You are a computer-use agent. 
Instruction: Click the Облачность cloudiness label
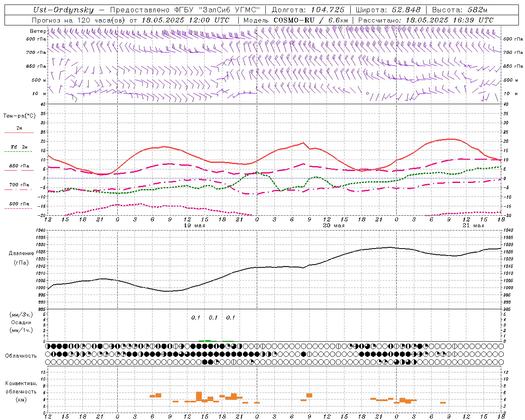21,356
